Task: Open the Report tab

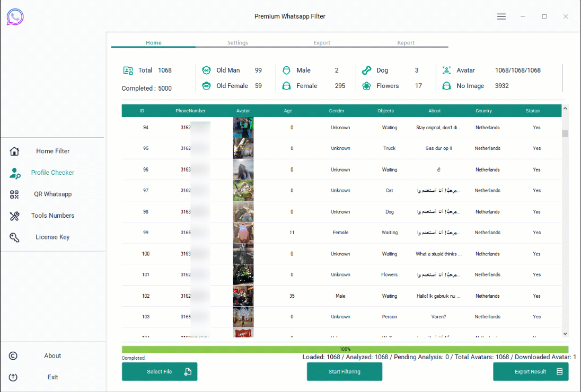Action: click(406, 43)
